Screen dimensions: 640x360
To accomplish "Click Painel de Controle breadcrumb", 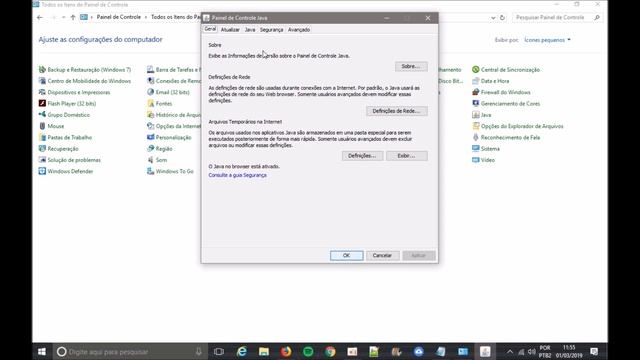I will [x=119, y=17].
